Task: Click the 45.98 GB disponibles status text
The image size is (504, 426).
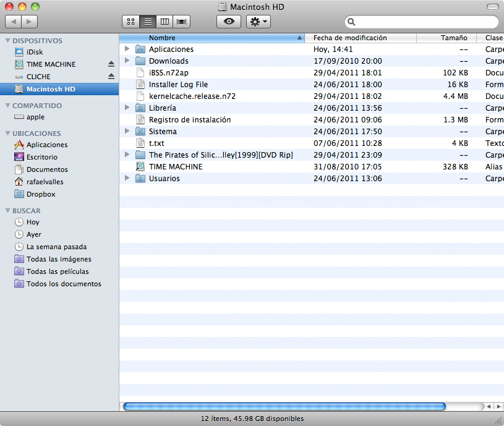Action: coord(269,419)
